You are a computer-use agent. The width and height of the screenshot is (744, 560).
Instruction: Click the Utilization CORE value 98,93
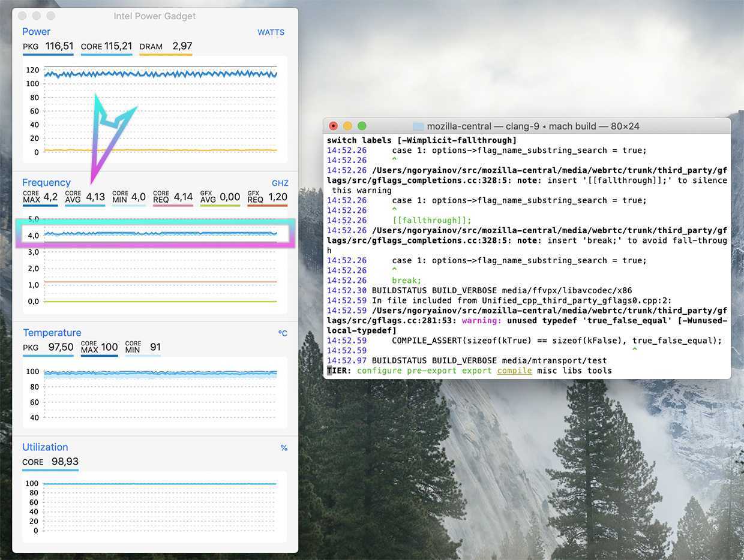pyautogui.click(x=65, y=462)
